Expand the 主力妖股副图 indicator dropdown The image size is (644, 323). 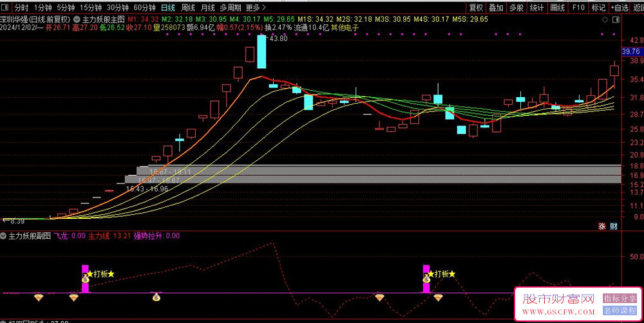point(3,236)
